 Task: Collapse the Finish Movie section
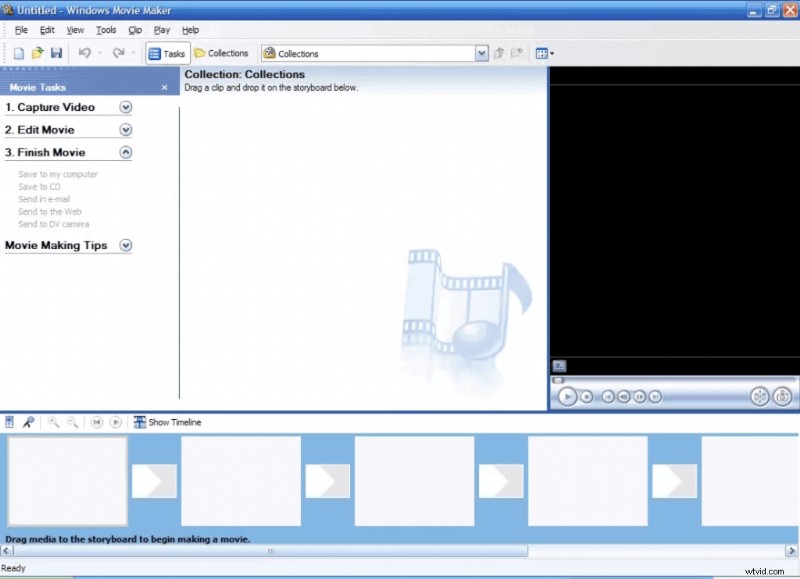click(x=126, y=153)
